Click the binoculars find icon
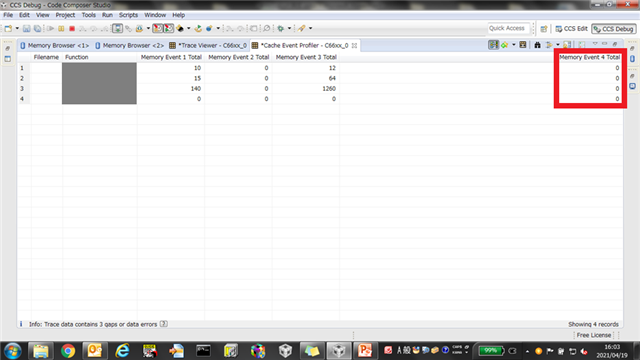 (x=537, y=45)
